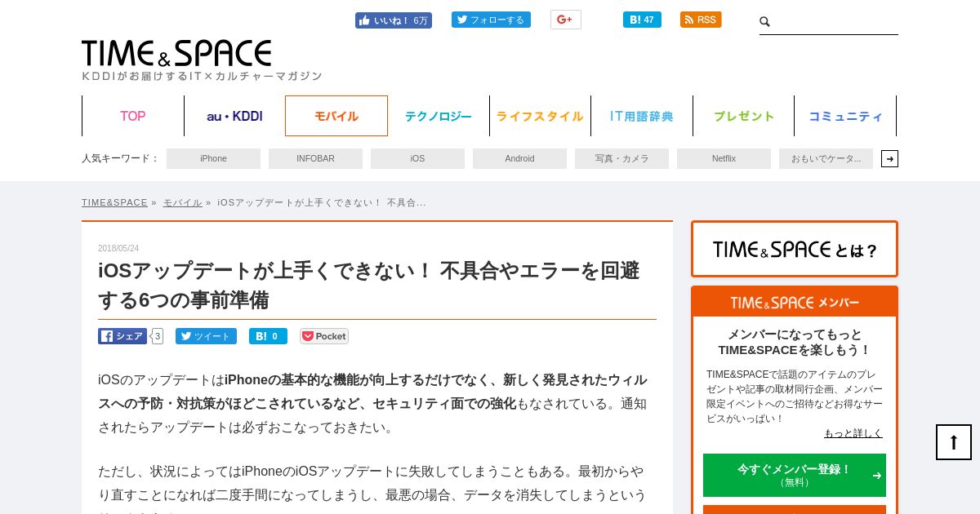Expand more keywords with arrow button
The image size is (980, 514).
889,158
